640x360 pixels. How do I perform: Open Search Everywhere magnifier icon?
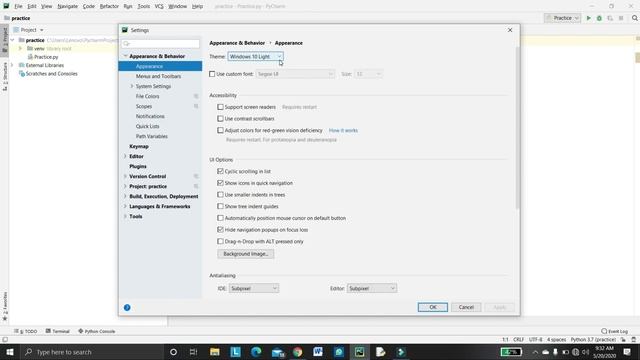(635, 18)
